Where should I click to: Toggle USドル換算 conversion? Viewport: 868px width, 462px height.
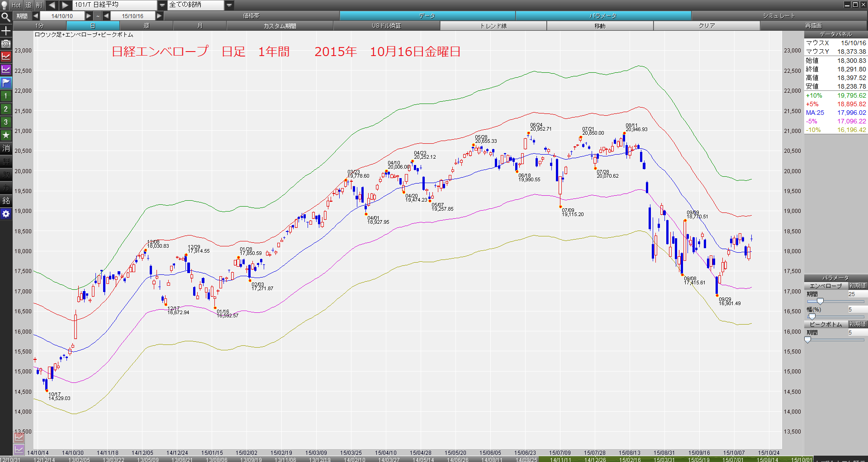pyautogui.click(x=387, y=26)
